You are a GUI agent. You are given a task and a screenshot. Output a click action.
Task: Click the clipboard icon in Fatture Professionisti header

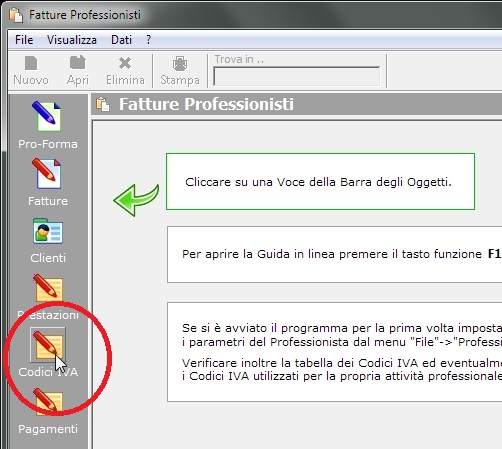coord(103,104)
